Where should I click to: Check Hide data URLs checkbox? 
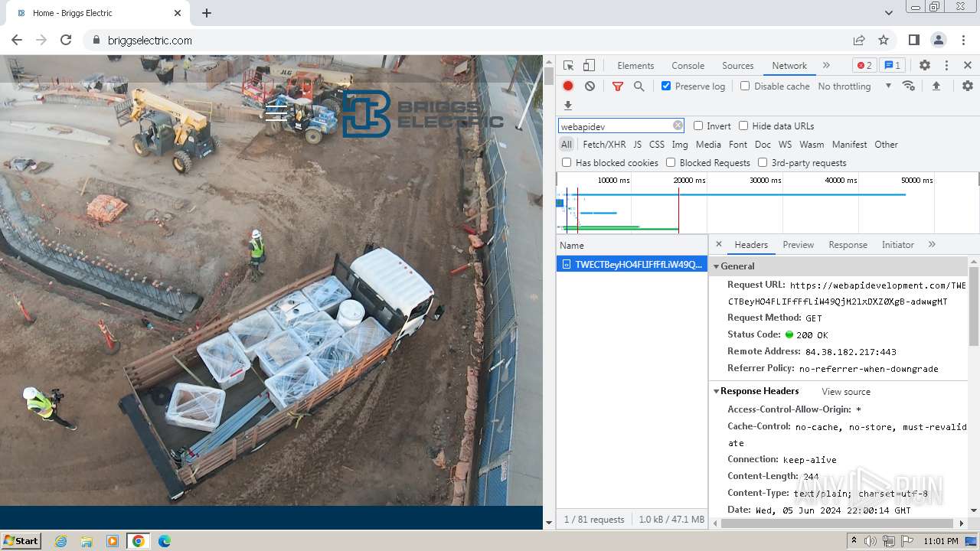tap(743, 126)
